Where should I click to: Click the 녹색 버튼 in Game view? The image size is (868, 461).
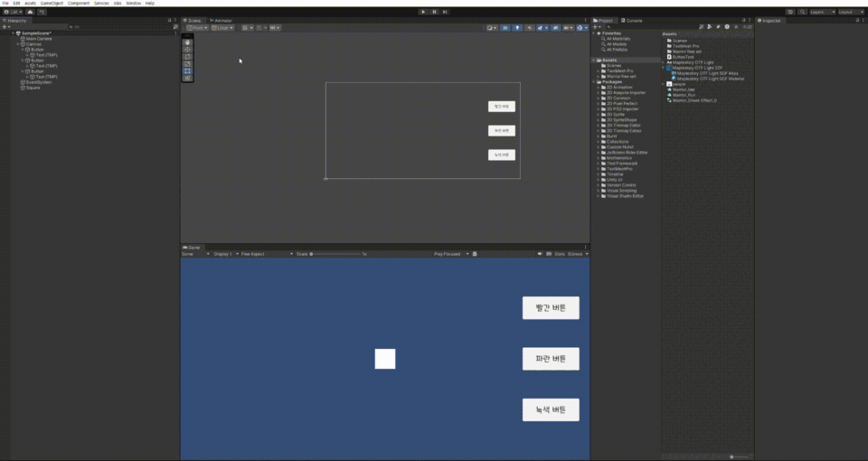pyautogui.click(x=551, y=410)
